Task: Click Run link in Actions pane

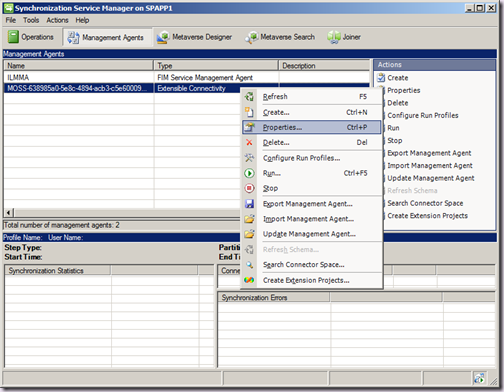Action: [393, 128]
